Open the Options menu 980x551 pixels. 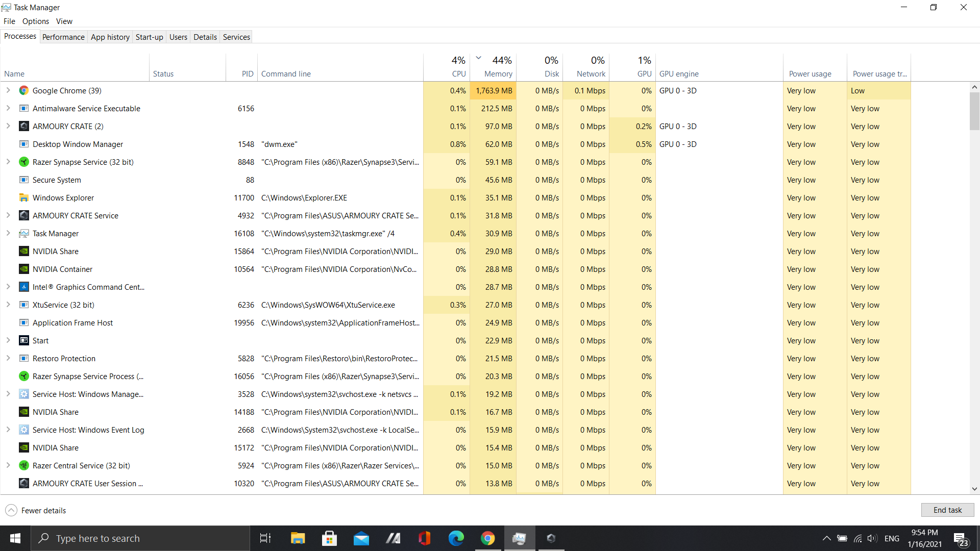point(36,21)
